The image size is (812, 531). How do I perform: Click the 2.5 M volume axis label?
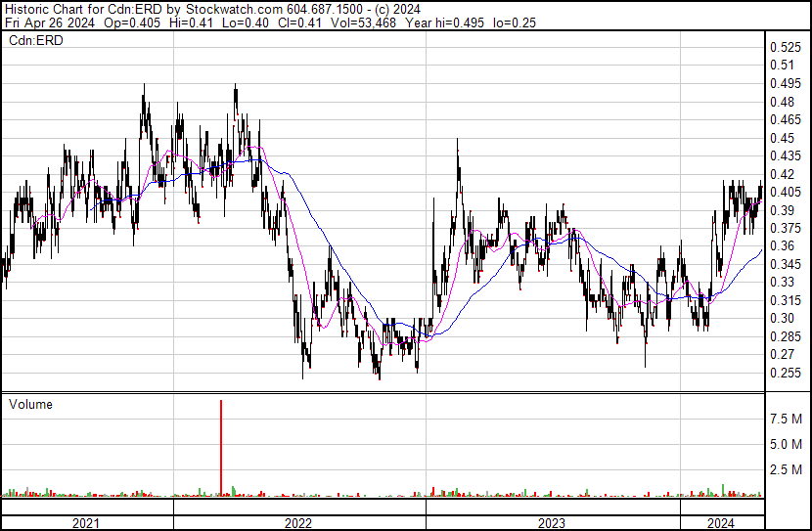tap(787, 470)
